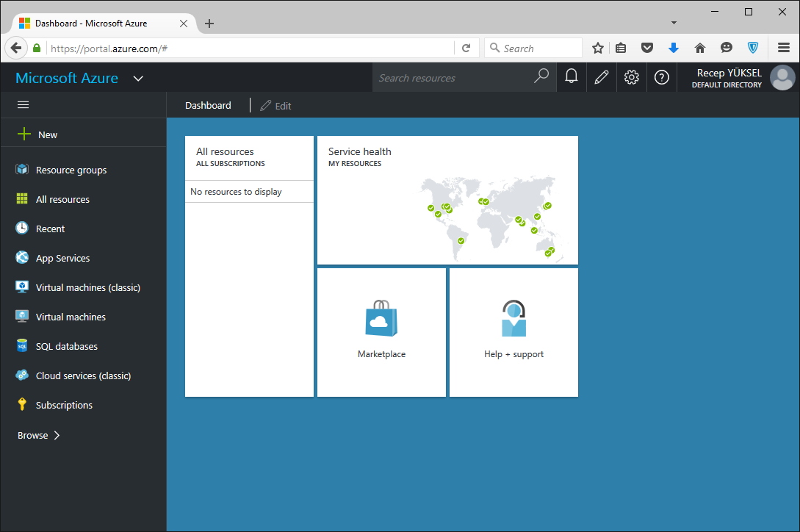Viewport: 800px width, 532px height.
Task: Open the notifications bell
Action: 572,77
